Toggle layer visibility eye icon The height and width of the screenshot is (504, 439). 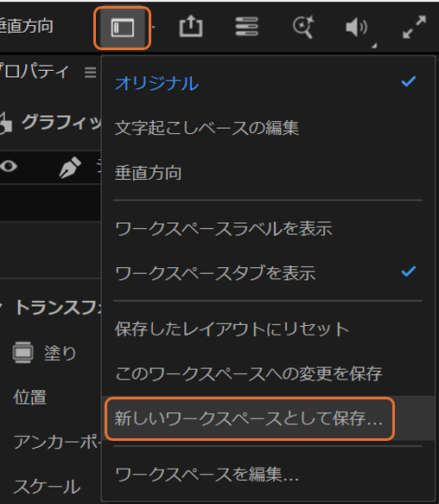pos(9,167)
